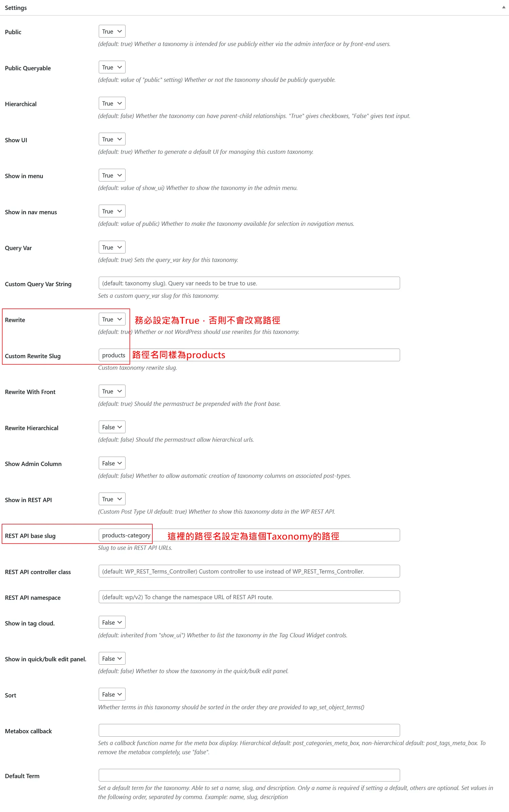Open the Rewrite With Front dropdown
This screenshot has width=509, height=812.
[x=112, y=391]
